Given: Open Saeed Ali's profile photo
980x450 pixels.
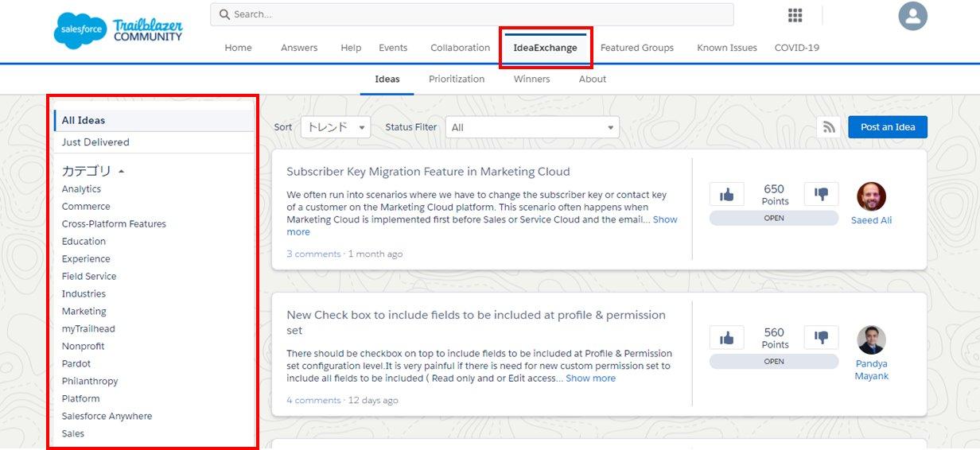Looking at the screenshot, I should coord(871,196).
